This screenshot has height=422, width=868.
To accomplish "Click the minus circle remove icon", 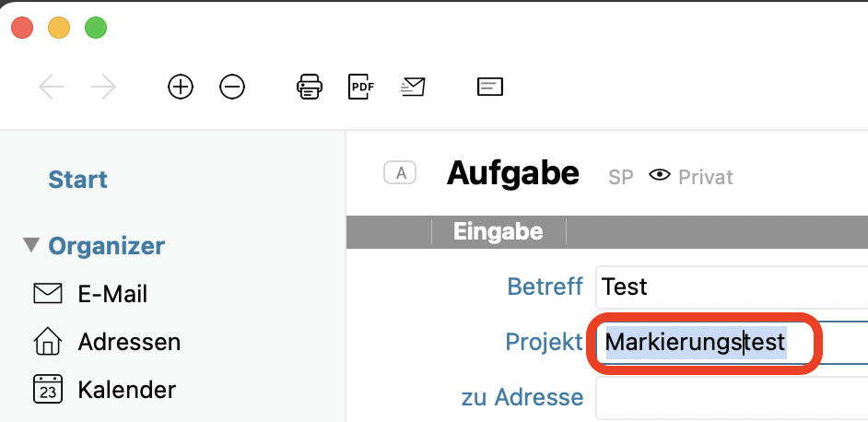I will click(x=232, y=88).
